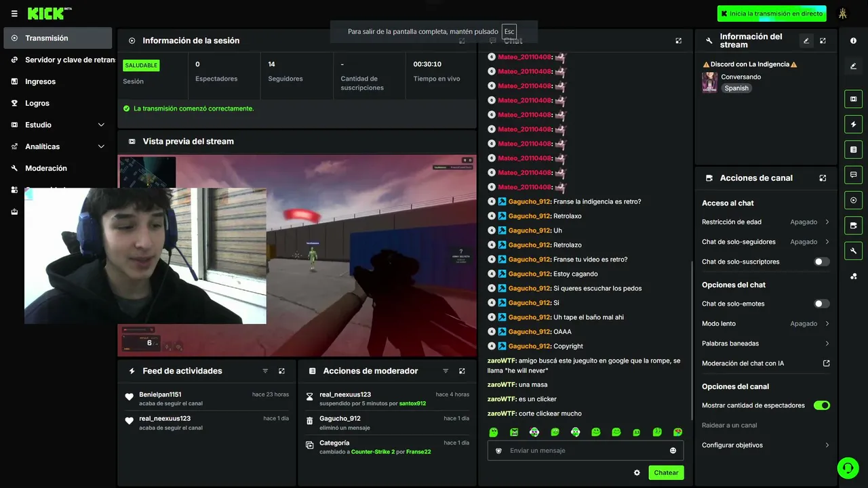Expand the Estudio sidebar section
The height and width of the screenshot is (488, 868).
(58, 125)
